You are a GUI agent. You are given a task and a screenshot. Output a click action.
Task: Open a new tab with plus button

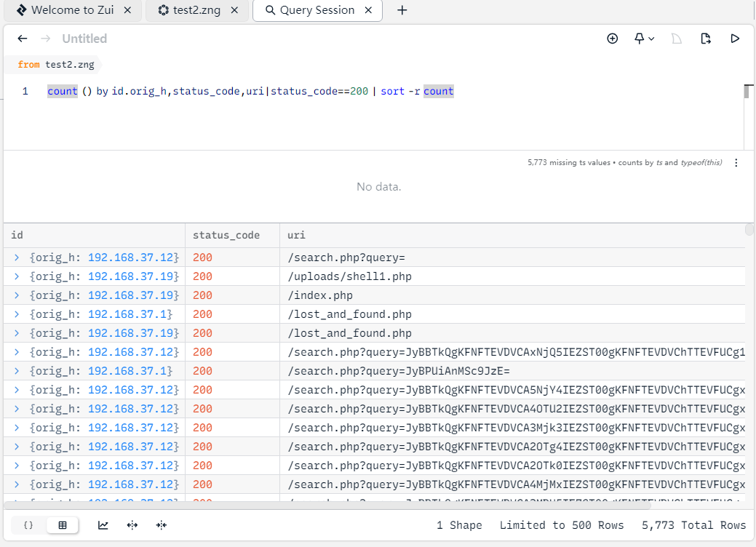click(x=402, y=10)
